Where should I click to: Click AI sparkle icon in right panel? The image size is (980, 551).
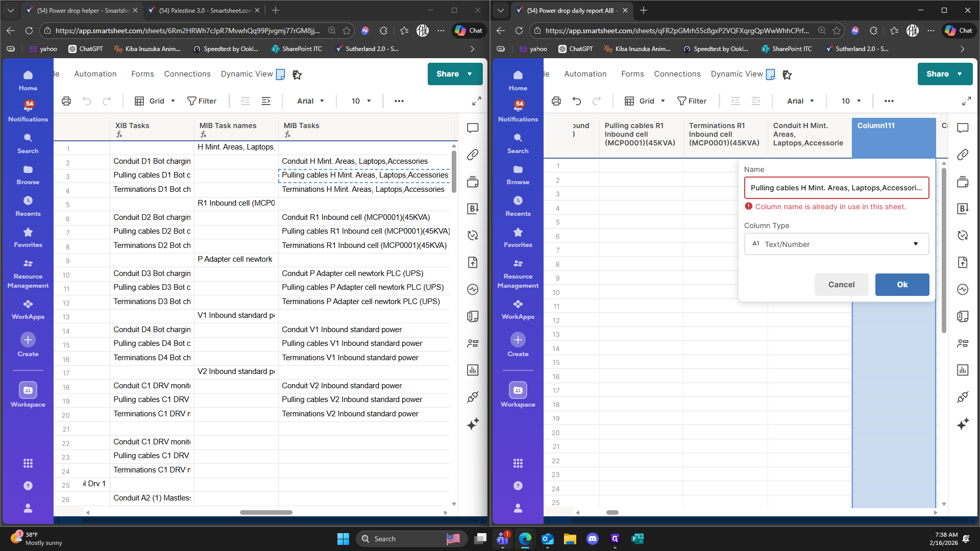pos(963,424)
